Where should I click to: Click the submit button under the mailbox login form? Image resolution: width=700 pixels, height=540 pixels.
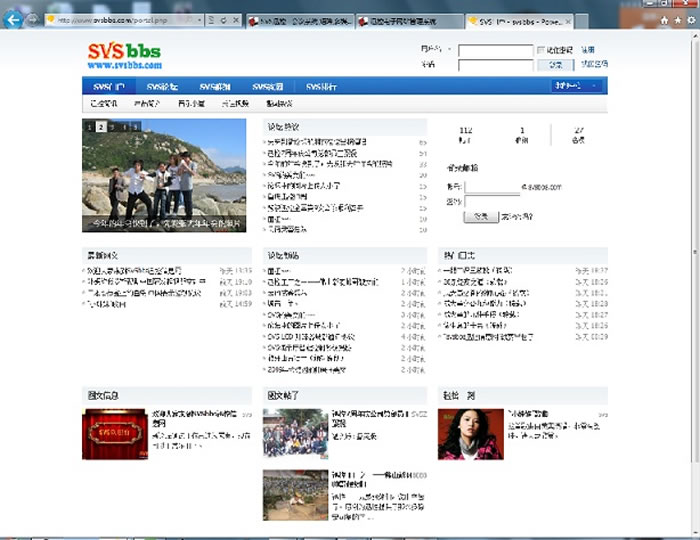click(x=480, y=216)
